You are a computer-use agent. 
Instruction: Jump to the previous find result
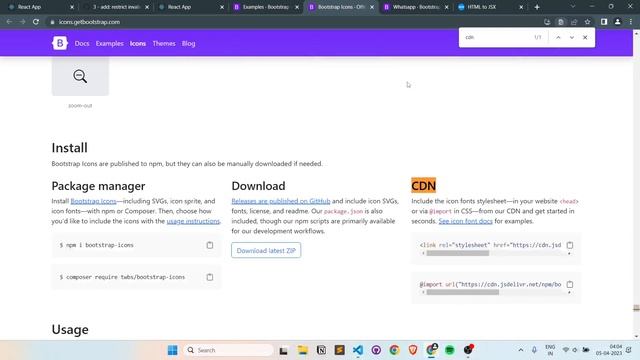(558, 37)
